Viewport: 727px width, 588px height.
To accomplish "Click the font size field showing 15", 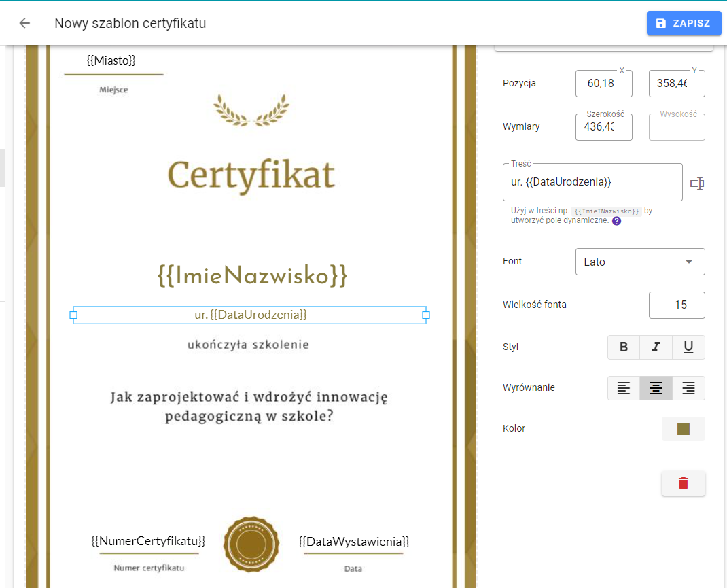I will pyautogui.click(x=677, y=305).
